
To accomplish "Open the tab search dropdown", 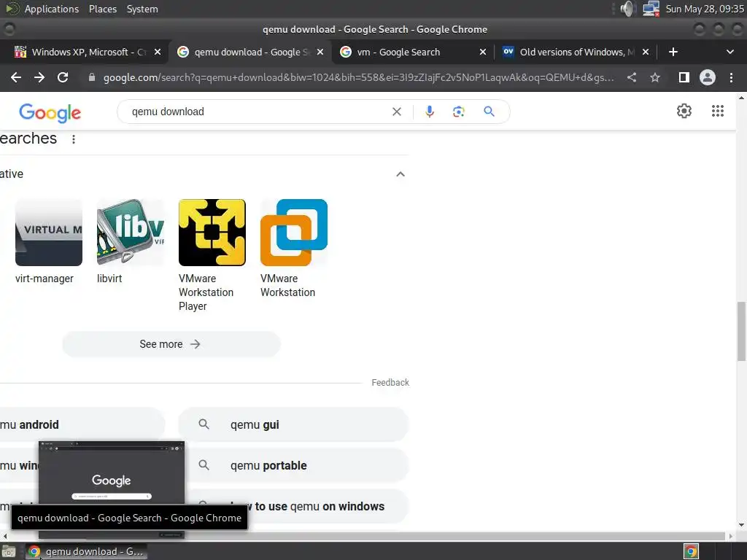I will click(729, 52).
